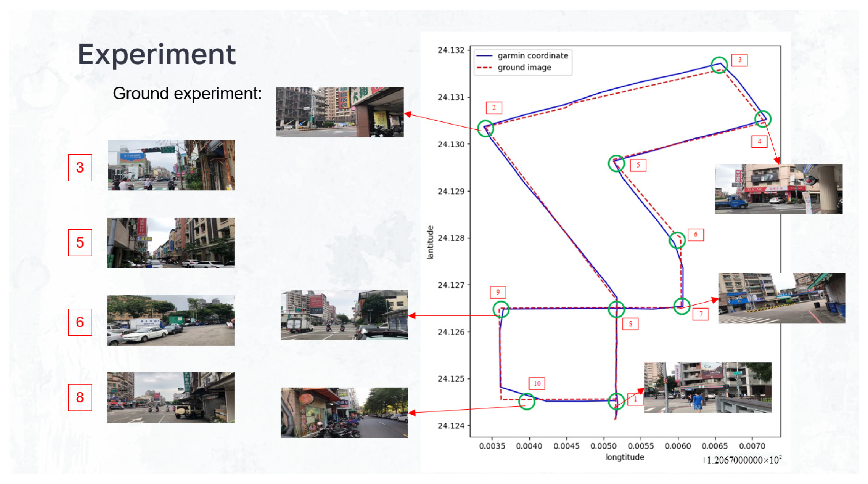The width and height of the screenshot is (868, 484).
Task: Click green circle at waypoint 6 on map
Action: pyautogui.click(x=677, y=240)
